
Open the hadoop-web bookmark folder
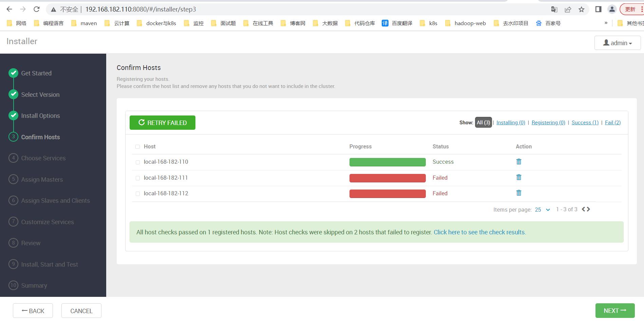[465, 23]
